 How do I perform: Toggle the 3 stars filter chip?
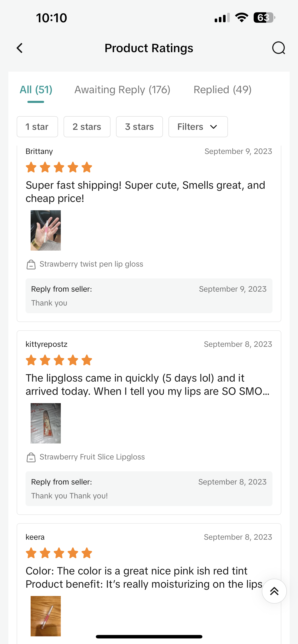[139, 127]
